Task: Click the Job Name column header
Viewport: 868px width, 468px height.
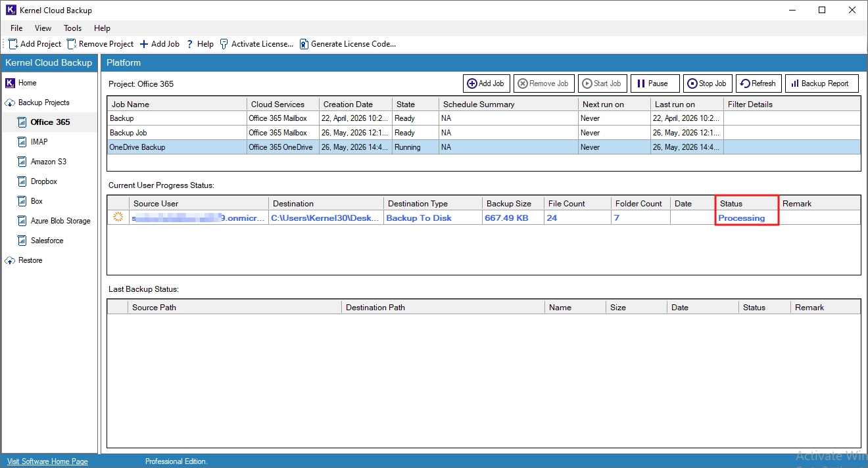Action: (177, 104)
